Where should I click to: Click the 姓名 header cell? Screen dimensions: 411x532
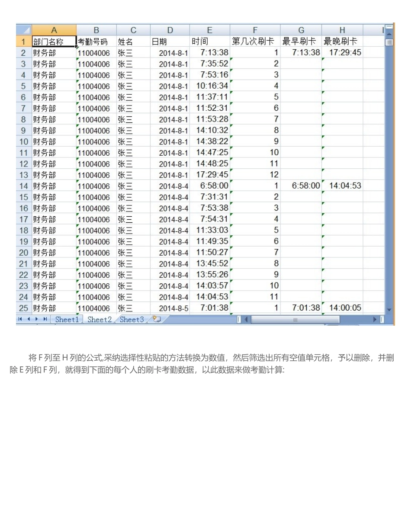(133, 42)
